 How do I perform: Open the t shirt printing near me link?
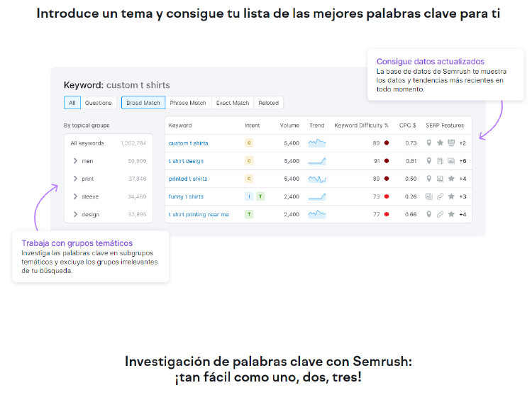(x=199, y=214)
